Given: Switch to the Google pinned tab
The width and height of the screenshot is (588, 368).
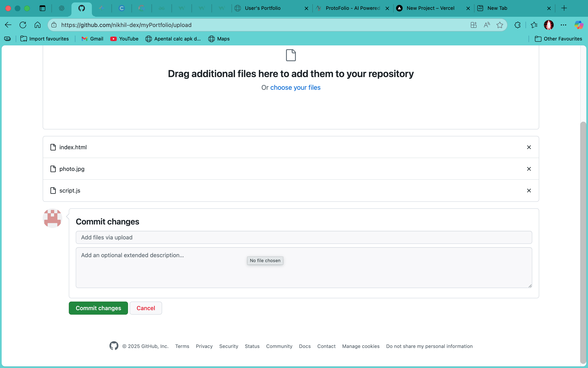Looking at the screenshot, I should click(142, 8).
